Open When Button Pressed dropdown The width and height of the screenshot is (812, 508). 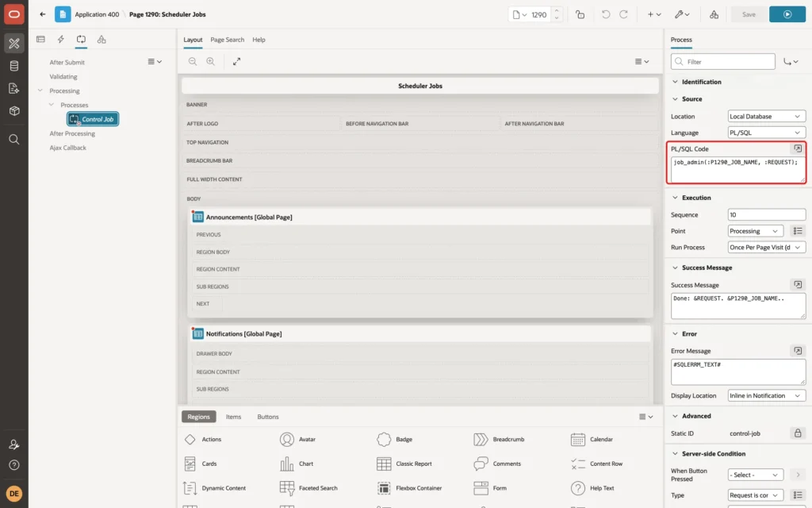click(x=755, y=475)
